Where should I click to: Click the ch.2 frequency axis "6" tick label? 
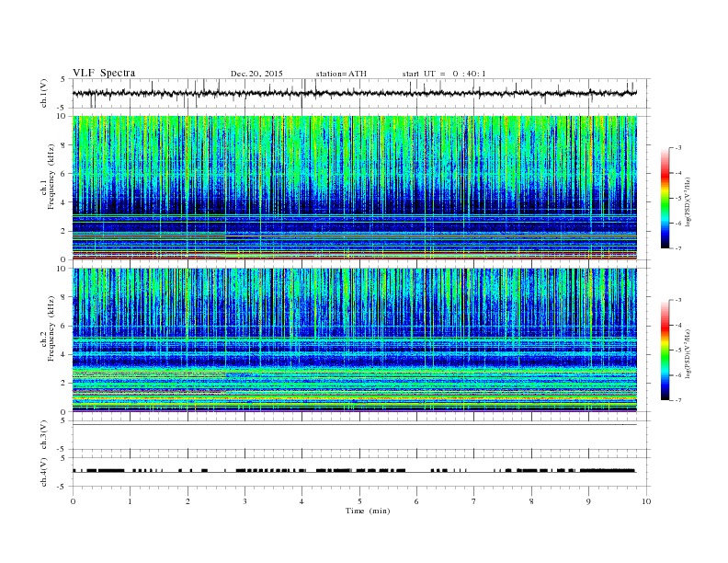pyautogui.click(x=64, y=326)
